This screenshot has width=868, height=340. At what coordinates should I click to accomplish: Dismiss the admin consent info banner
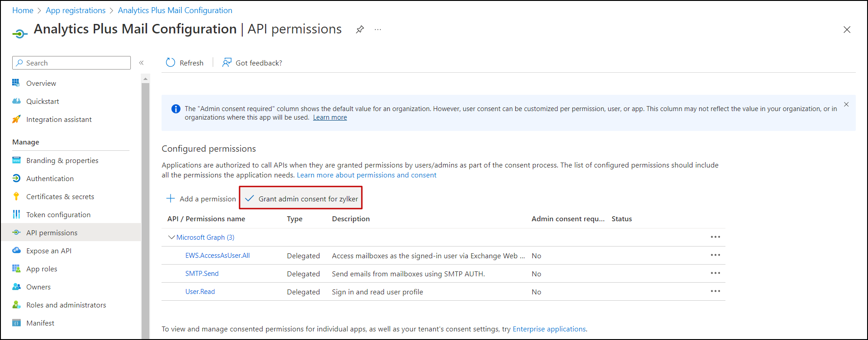click(x=846, y=104)
